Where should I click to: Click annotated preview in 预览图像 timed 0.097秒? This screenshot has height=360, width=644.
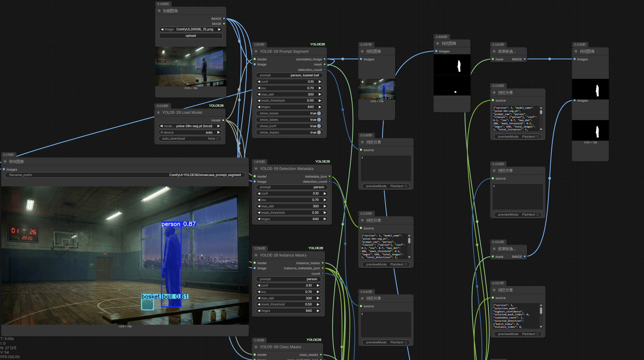pyautogui.click(x=377, y=89)
